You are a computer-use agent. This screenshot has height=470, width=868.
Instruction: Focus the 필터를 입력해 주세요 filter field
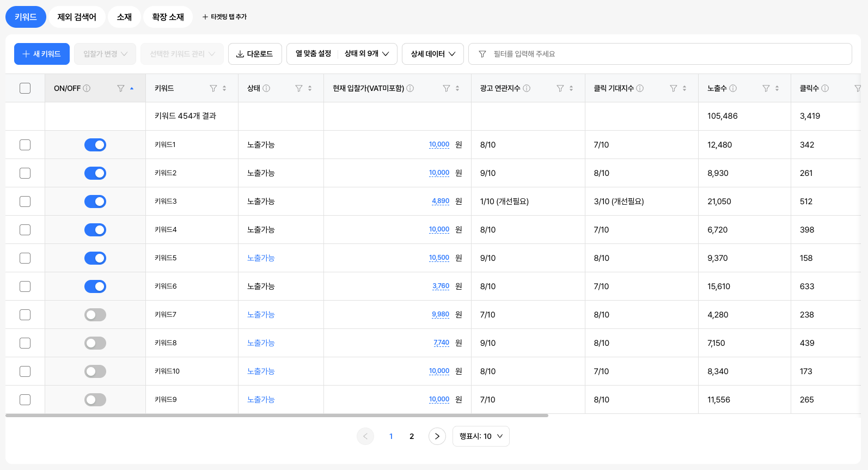660,54
